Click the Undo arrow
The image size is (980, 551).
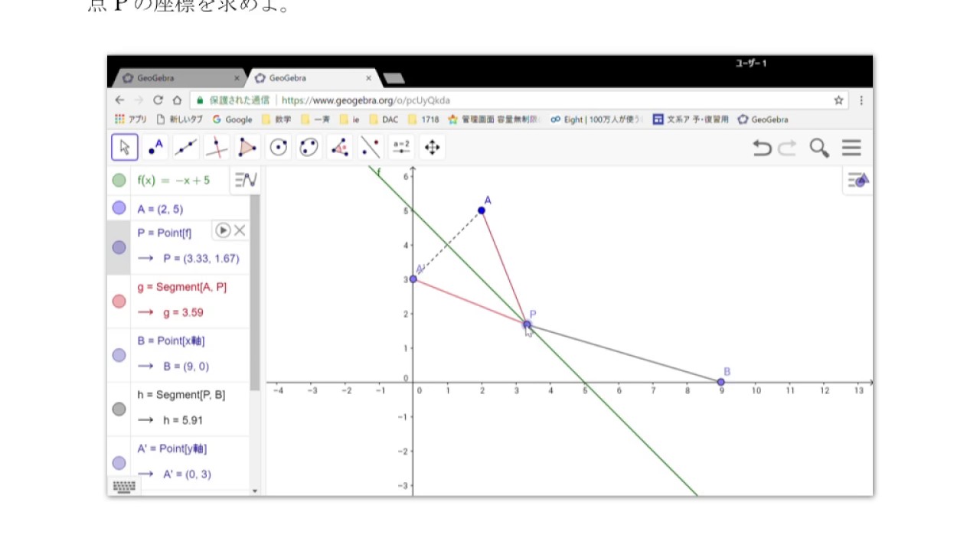pos(762,148)
